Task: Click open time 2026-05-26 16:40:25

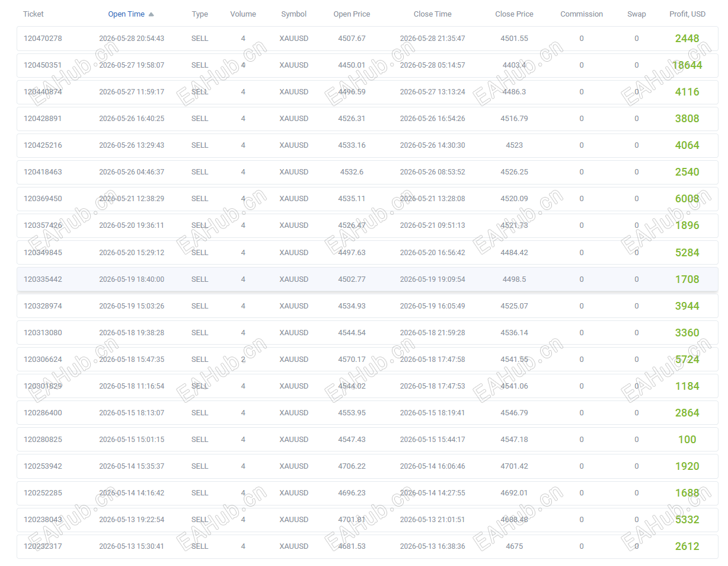Action: pos(132,119)
